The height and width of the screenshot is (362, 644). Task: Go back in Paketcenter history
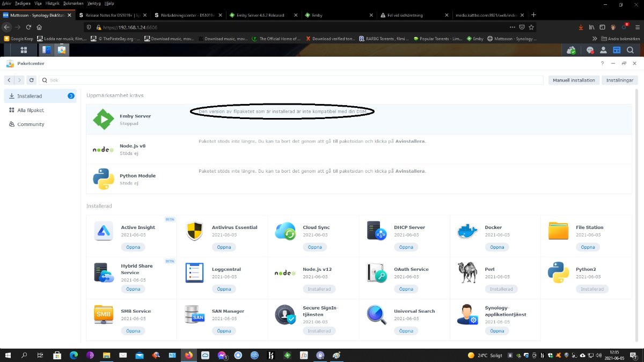[9, 80]
